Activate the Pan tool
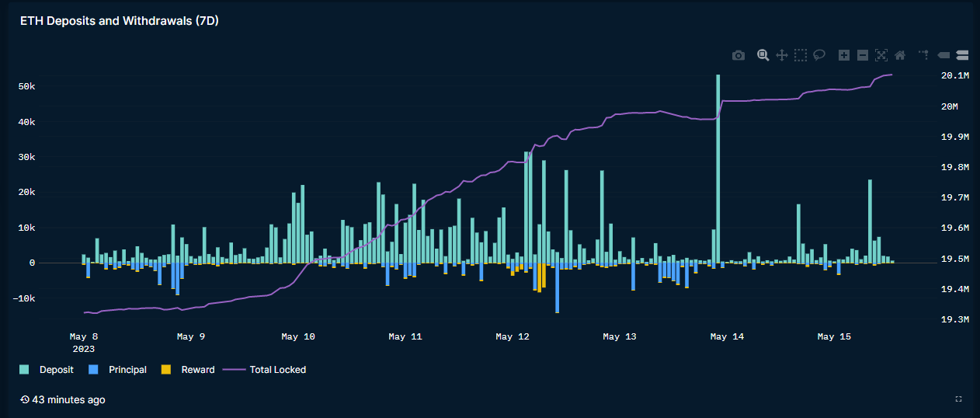The width and height of the screenshot is (980, 418). coord(782,55)
